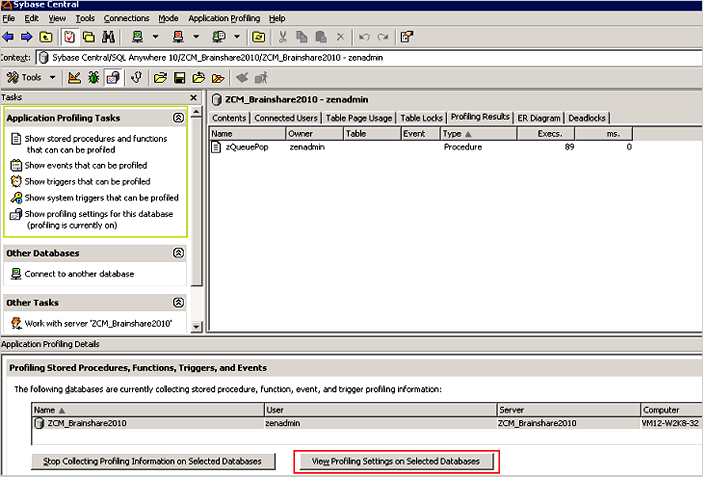Screen dimensions: 703x477
Task: Collapse the Other Tasks section
Action: pyautogui.click(x=178, y=303)
